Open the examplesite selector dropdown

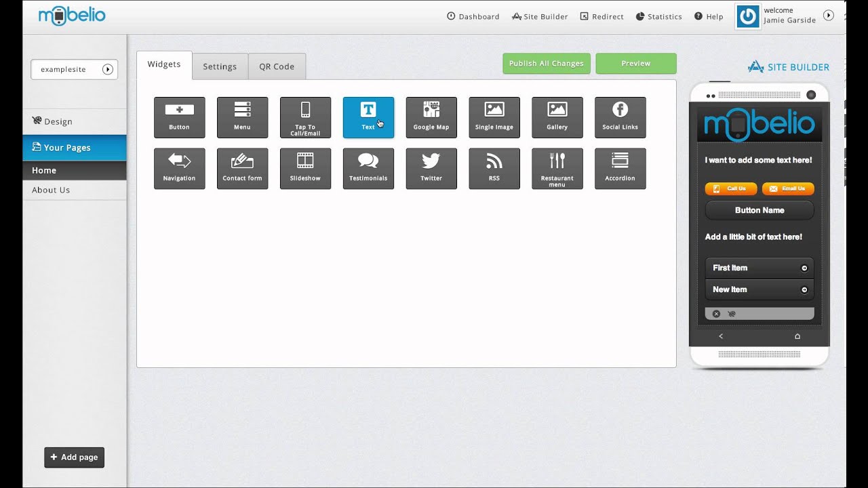(x=74, y=69)
